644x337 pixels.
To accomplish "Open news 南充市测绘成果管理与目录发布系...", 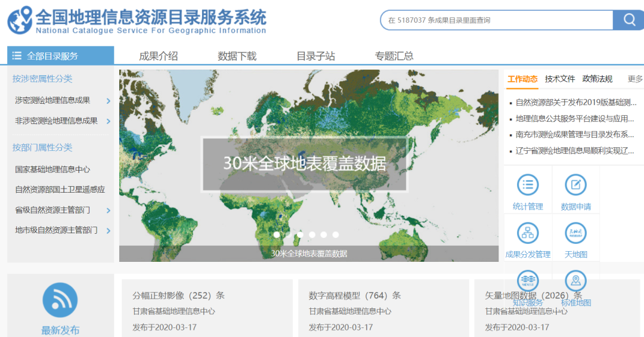I will click(575, 134).
